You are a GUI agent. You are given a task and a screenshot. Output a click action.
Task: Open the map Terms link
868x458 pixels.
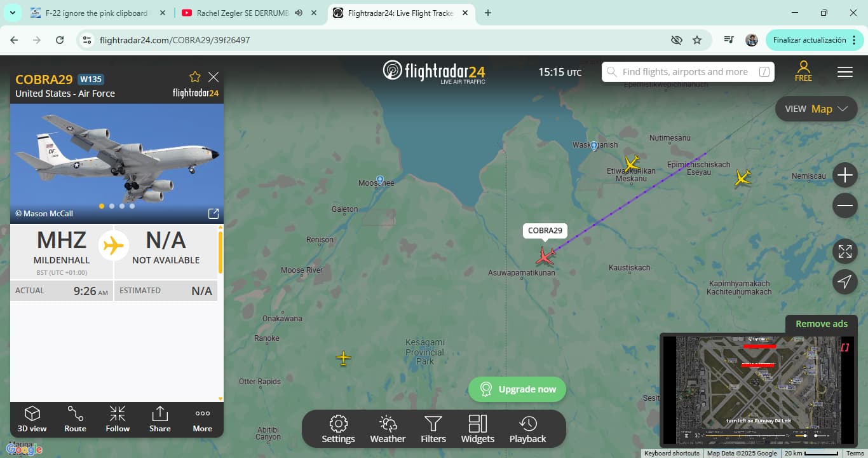click(x=855, y=454)
